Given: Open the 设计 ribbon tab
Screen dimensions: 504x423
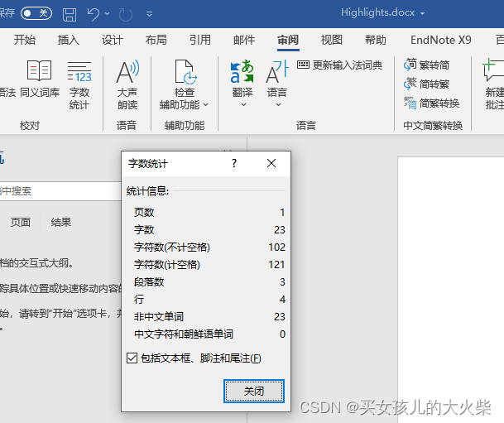Looking at the screenshot, I should [x=113, y=40].
